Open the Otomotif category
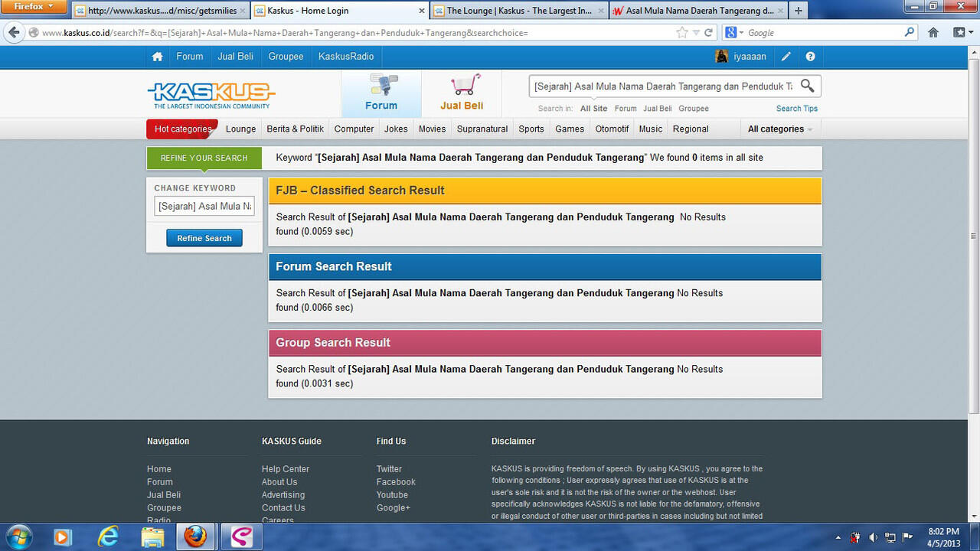This screenshot has width=980, height=551. point(612,129)
